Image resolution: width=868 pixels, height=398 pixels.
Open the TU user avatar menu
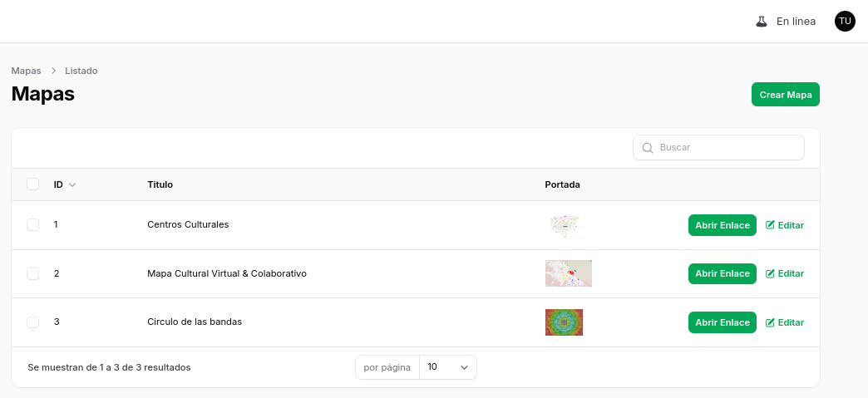845,21
